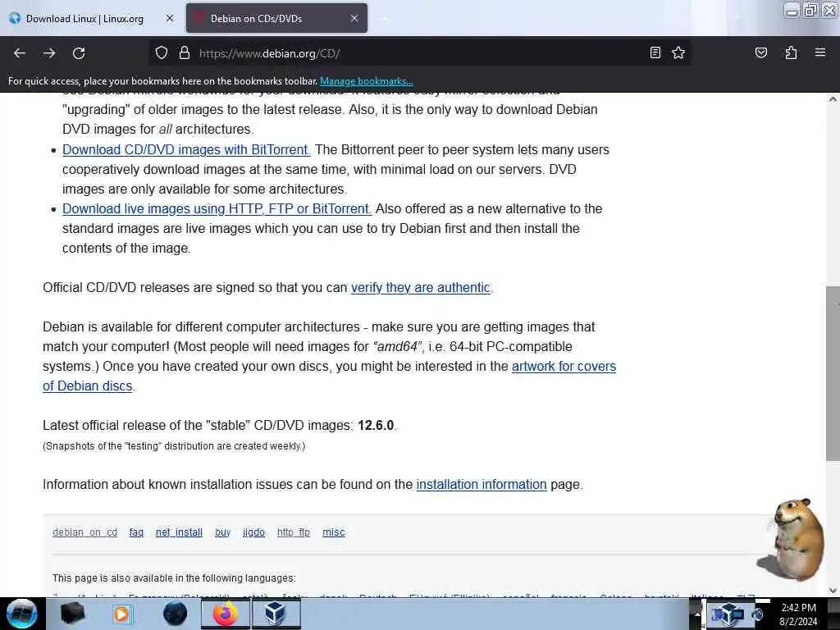Click the site security padlock icon
Image resolution: width=840 pixels, height=630 pixels.
pos(185,53)
